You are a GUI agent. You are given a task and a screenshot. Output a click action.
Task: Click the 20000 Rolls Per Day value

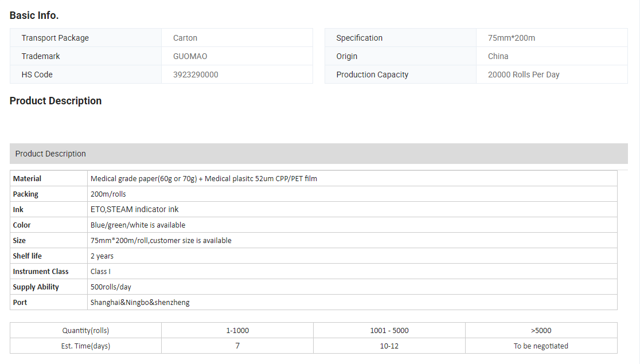coord(523,75)
